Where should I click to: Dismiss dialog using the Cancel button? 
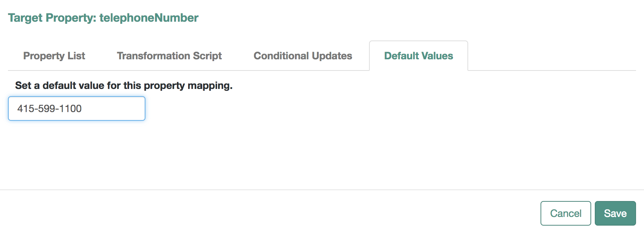click(565, 213)
